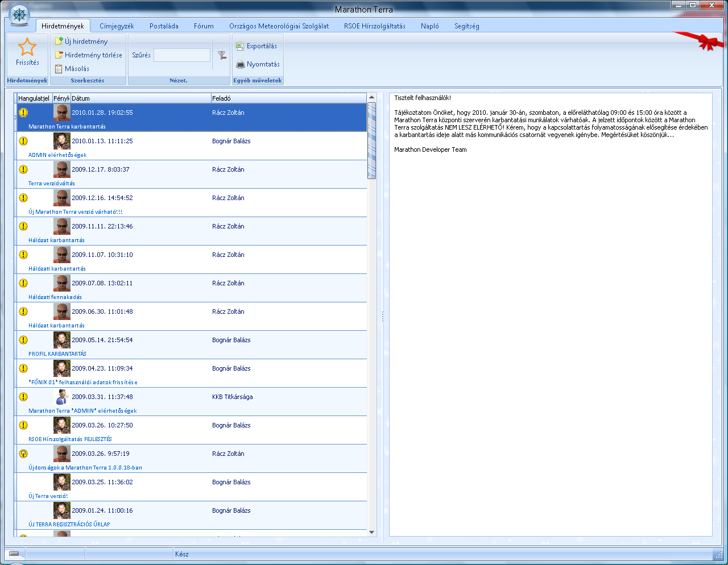Select notice 'Új Terra verzió!'

(x=48, y=496)
